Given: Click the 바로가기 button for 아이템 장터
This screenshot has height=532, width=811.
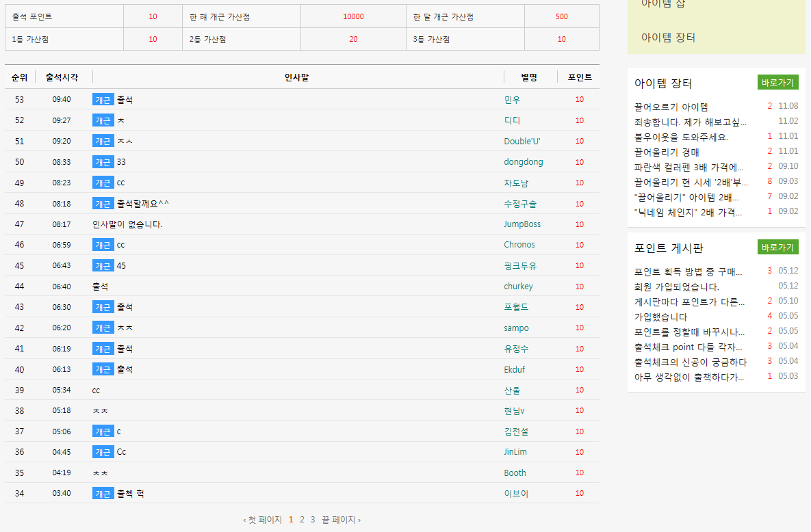Looking at the screenshot, I should click(x=777, y=82).
